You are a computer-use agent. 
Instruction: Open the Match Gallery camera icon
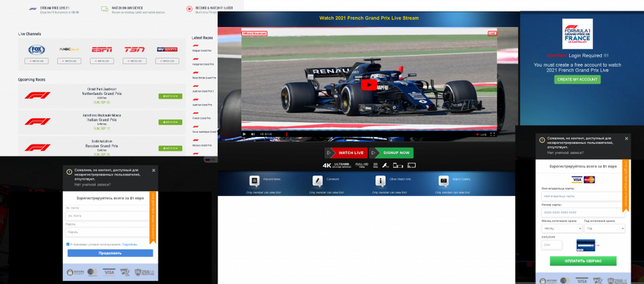click(443, 181)
